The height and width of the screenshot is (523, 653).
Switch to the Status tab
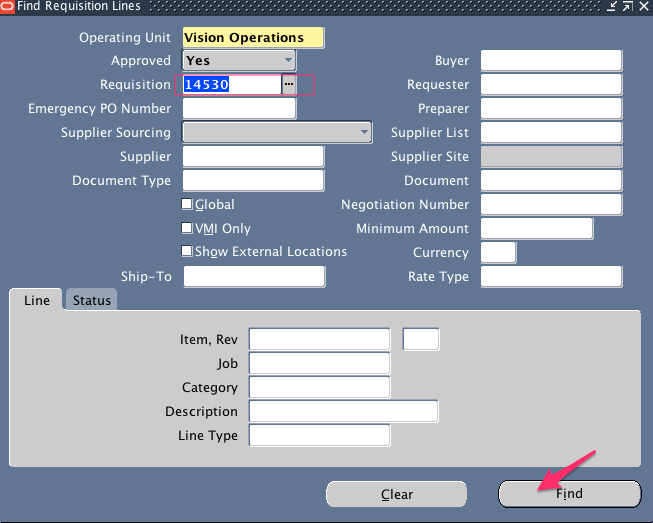[x=92, y=300]
